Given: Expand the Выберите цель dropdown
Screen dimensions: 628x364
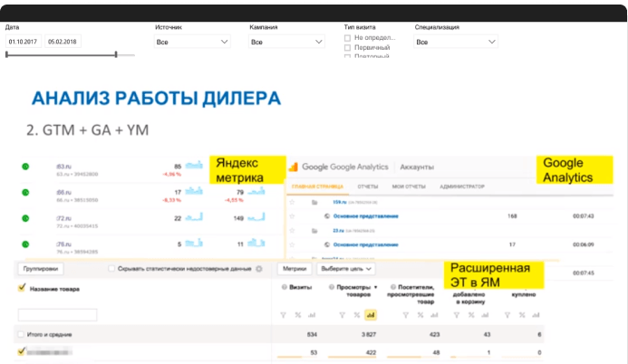Looking at the screenshot, I should (x=346, y=269).
